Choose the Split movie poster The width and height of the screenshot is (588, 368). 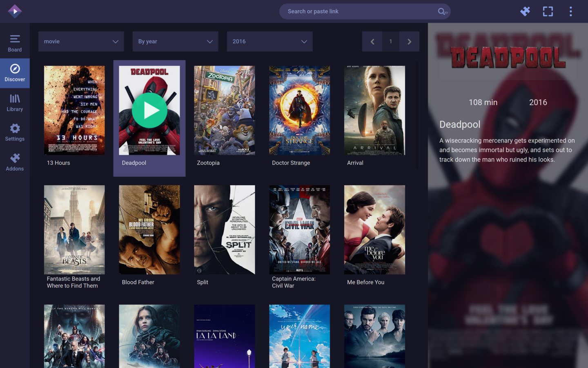[x=224, y=229]
